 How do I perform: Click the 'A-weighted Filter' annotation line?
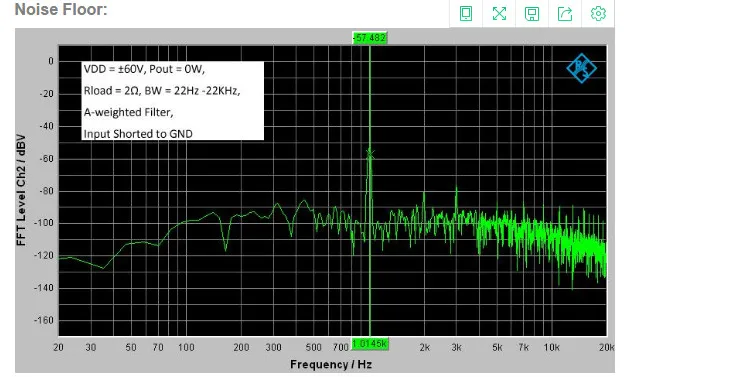128,112
